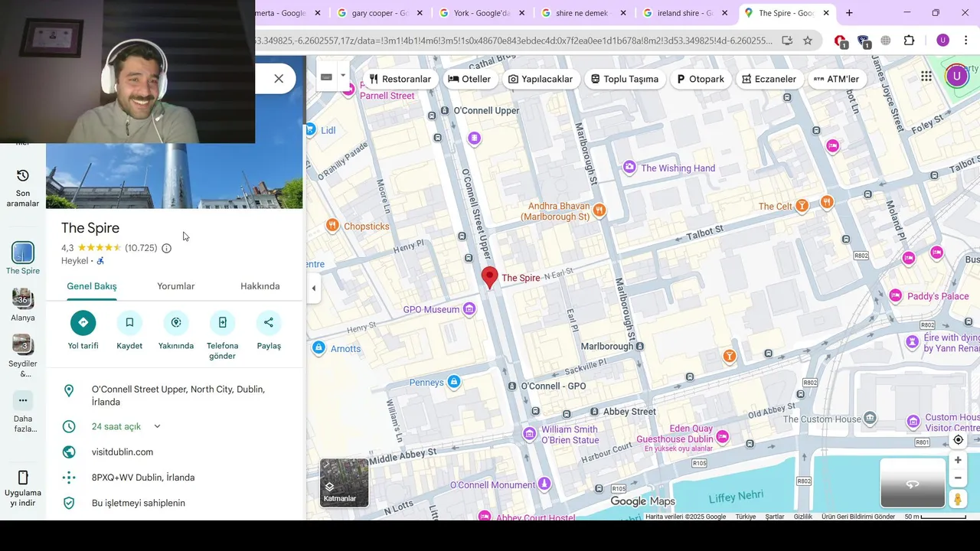This screenshot has width=980, height=551.
Task: Click the Arnotts shopping map marker
Action: (x=318, y=348)
